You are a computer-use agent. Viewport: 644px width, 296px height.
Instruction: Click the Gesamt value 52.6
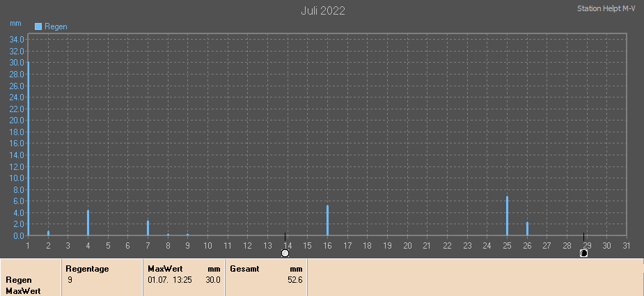tap(295, 280)
